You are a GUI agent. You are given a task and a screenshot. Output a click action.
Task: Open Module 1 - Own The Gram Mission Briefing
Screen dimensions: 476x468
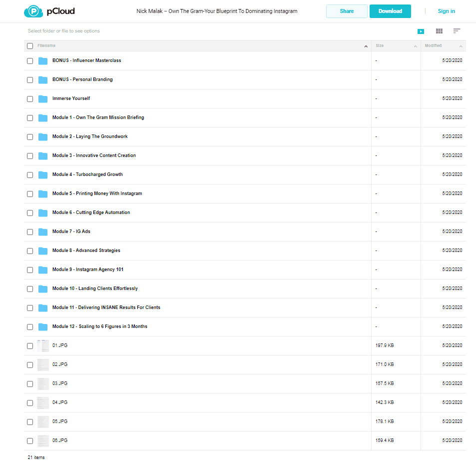[98, 117]
